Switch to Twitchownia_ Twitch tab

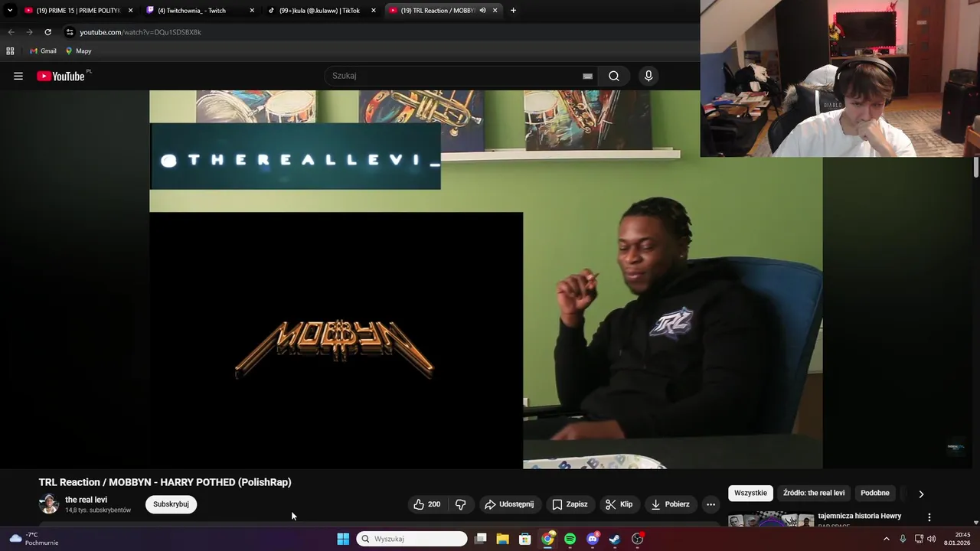(x=199, y=11)
